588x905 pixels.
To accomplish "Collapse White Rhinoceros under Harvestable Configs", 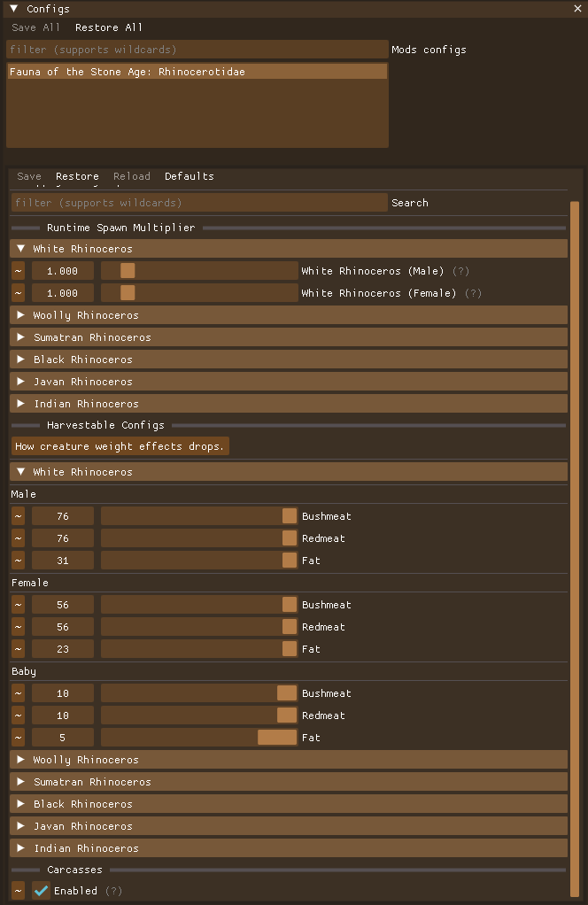I will (x=21, y=472).
